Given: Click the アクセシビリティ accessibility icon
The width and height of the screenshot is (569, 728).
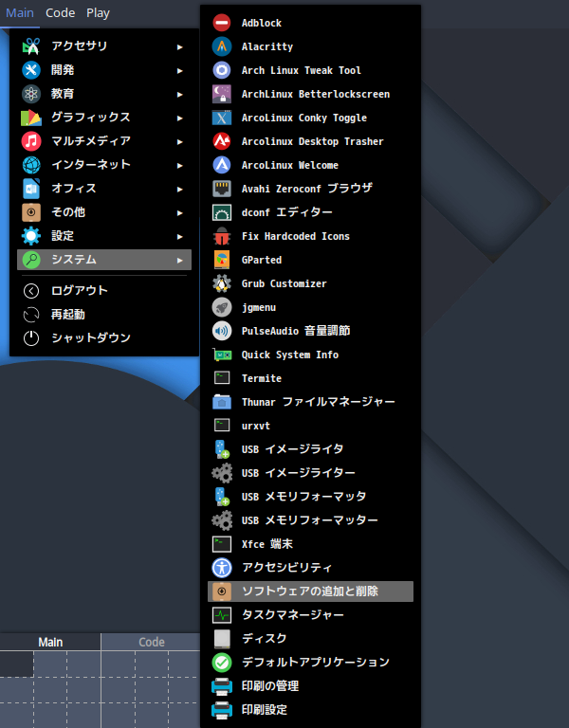Looking at the screenshot, I should pos(222,568).
